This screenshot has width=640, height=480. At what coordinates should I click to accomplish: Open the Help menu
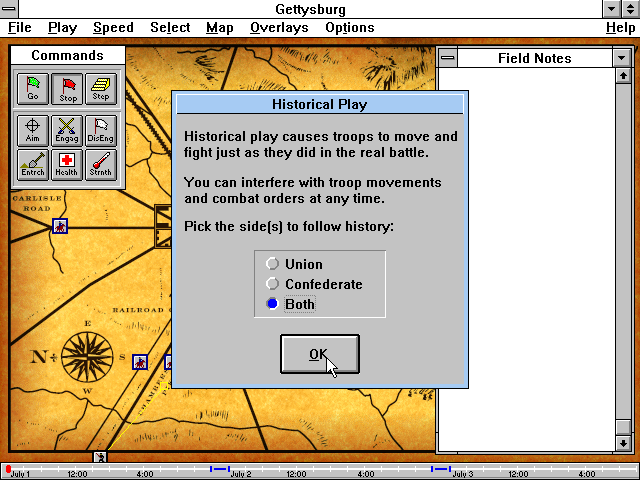click(x=620, y=27)
